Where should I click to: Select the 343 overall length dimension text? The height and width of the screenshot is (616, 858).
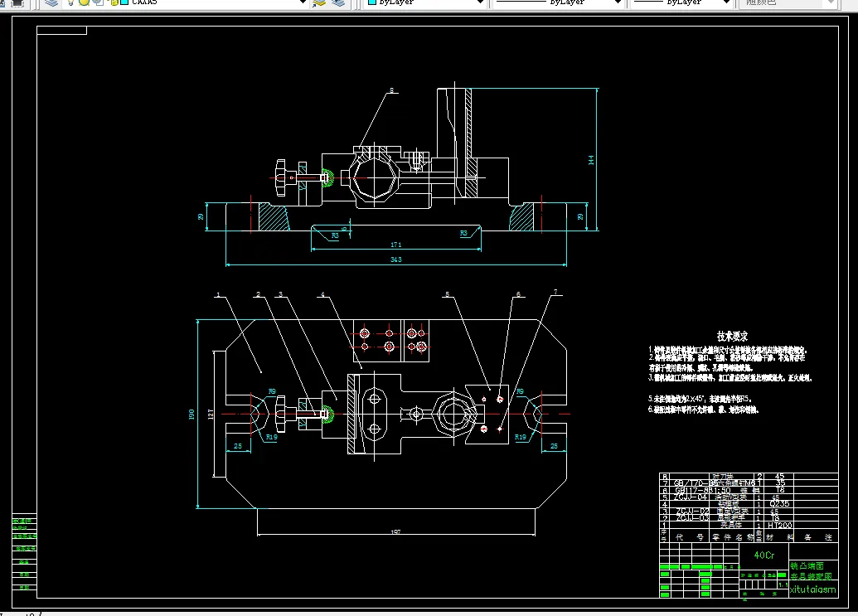point(395,259)
